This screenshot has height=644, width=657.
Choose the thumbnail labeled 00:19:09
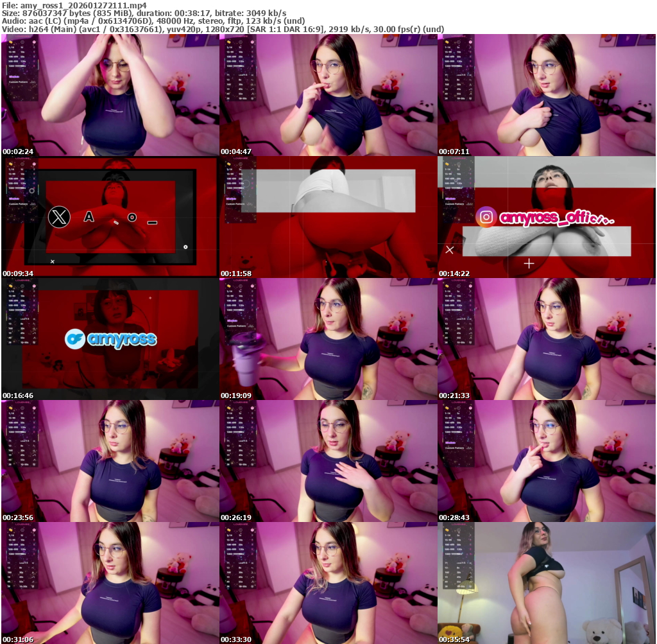coord(328,339)
